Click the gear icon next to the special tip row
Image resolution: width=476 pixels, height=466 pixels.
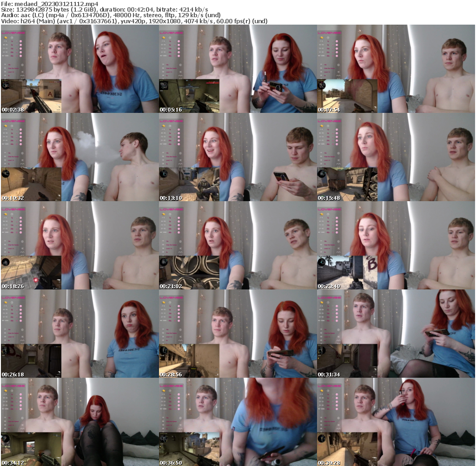pos(22,65)
